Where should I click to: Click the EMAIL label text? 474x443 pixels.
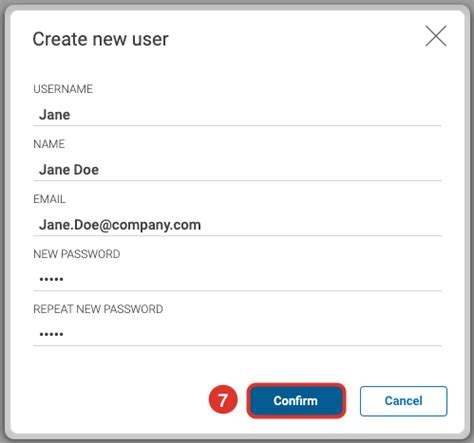[49, 199]
